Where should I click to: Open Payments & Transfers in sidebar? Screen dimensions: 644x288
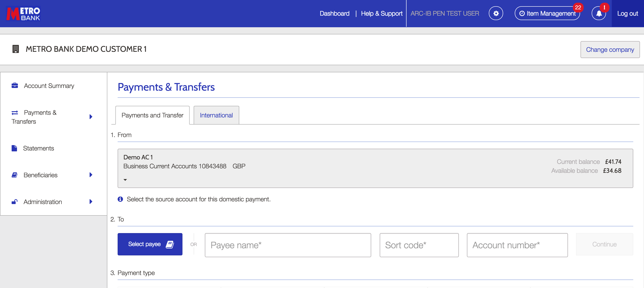(34, 117)
